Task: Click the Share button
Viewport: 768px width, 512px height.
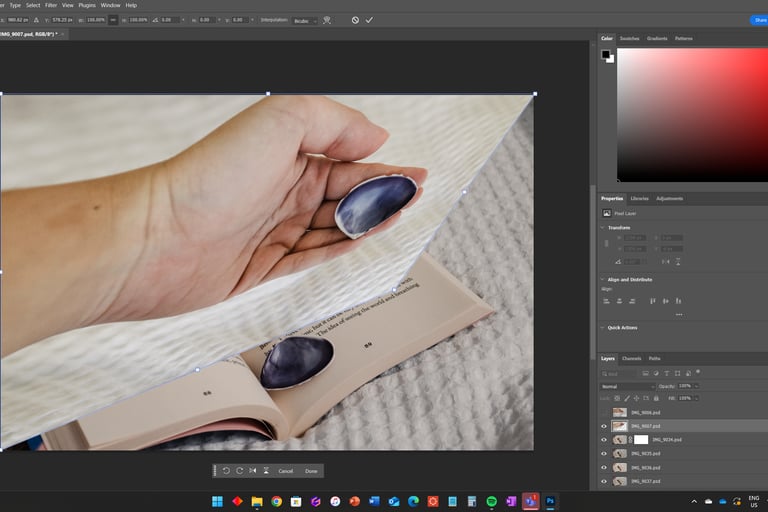Action: pyautogui.click(x=759, y=19)
